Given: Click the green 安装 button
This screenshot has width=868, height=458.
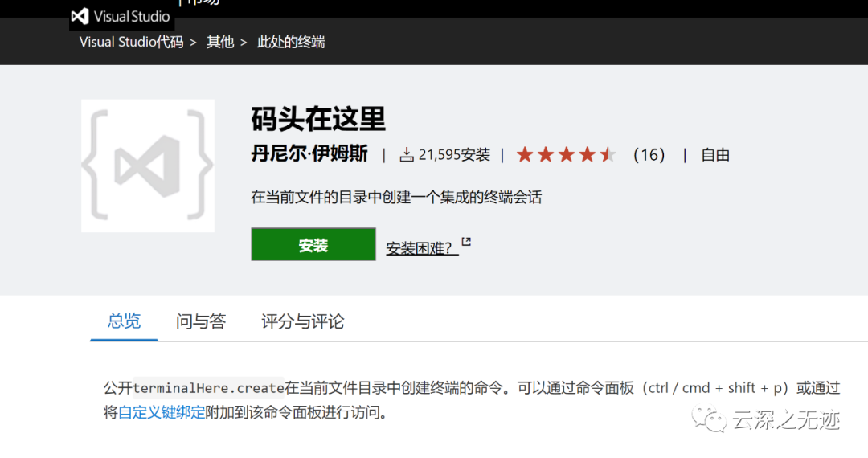Looking at the screenshot, I should point(313,244).
